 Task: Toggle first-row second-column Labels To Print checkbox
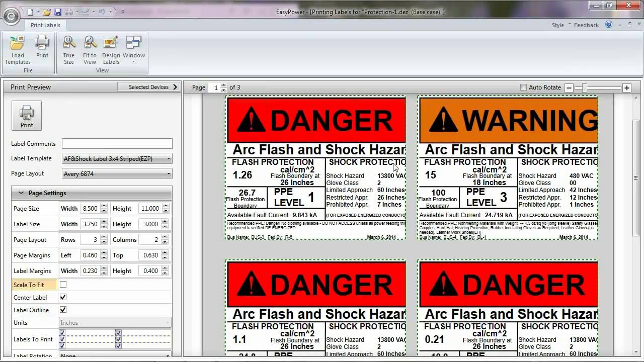(x=118, y=333)
